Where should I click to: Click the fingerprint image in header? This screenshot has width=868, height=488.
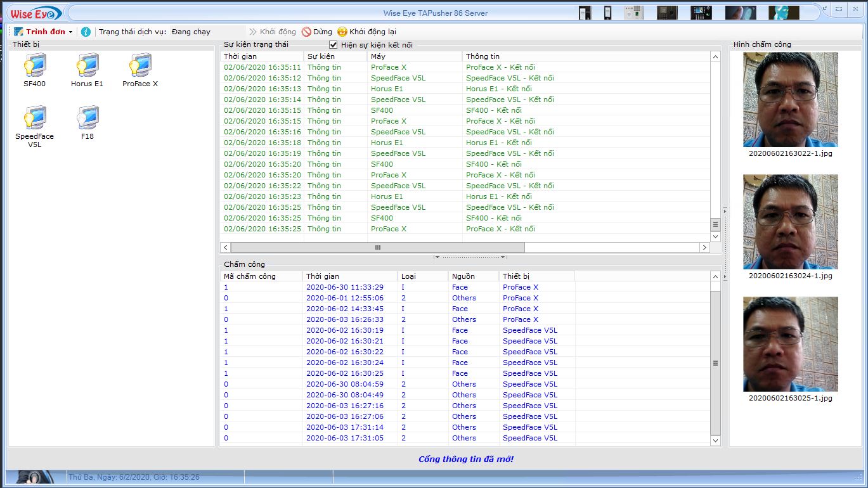click(741, 13)
